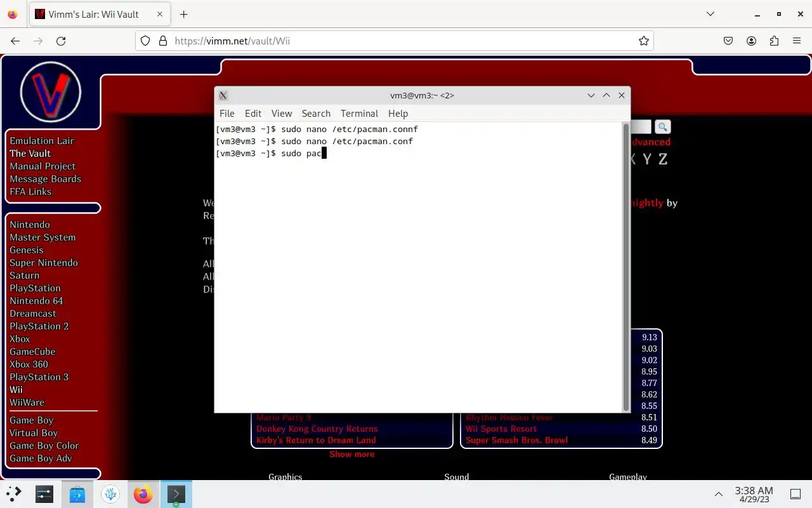Select GameCube in sidebar

[32, 352]
